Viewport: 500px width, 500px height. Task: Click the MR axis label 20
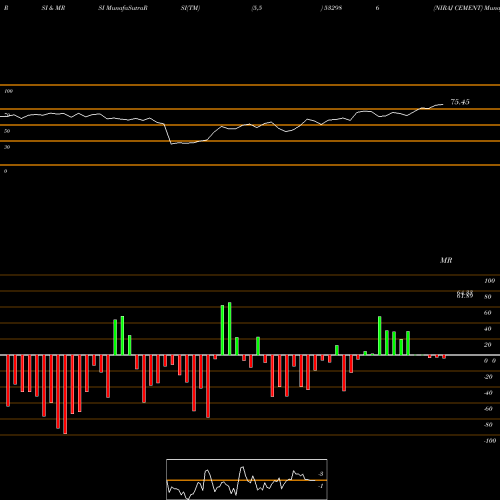488,345
